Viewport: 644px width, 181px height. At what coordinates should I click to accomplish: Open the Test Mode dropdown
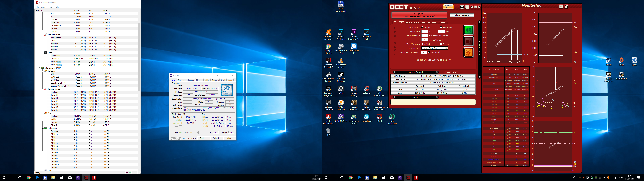click(x=446, y=48)
